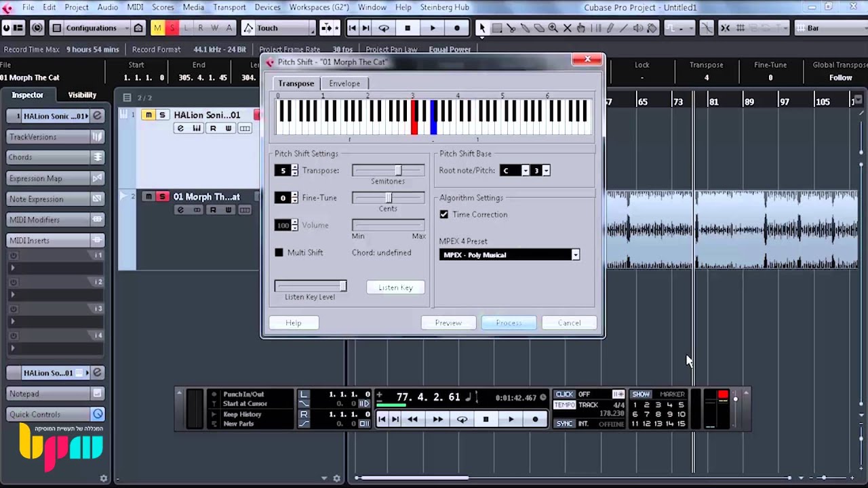The height and width of the screenshot is (488, 868).
Task: Select the Range Selection tool
Action: [497, 28]
